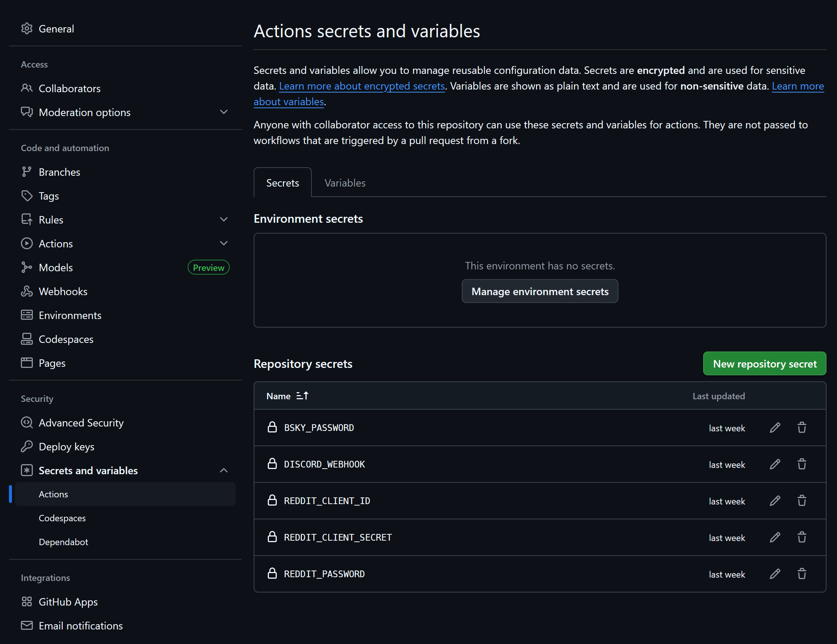Open Codespaces under Secrets and variables
The width and height of the screenshot is (837, 644).
tap(62, 518)
